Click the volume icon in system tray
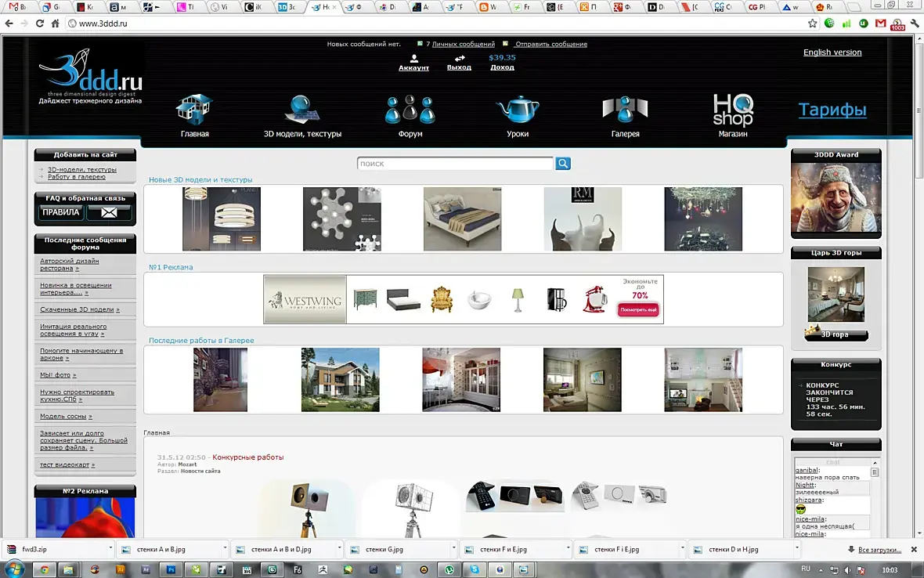 [x=847, y=569]
